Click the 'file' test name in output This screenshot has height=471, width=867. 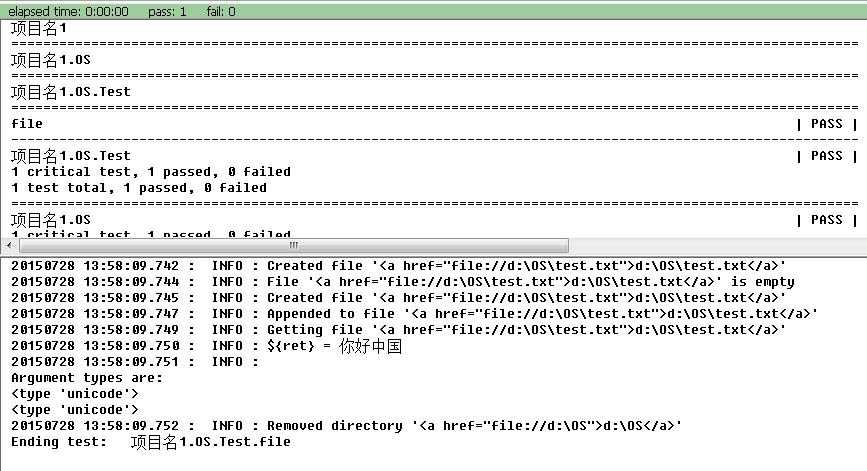coord(27,124)
